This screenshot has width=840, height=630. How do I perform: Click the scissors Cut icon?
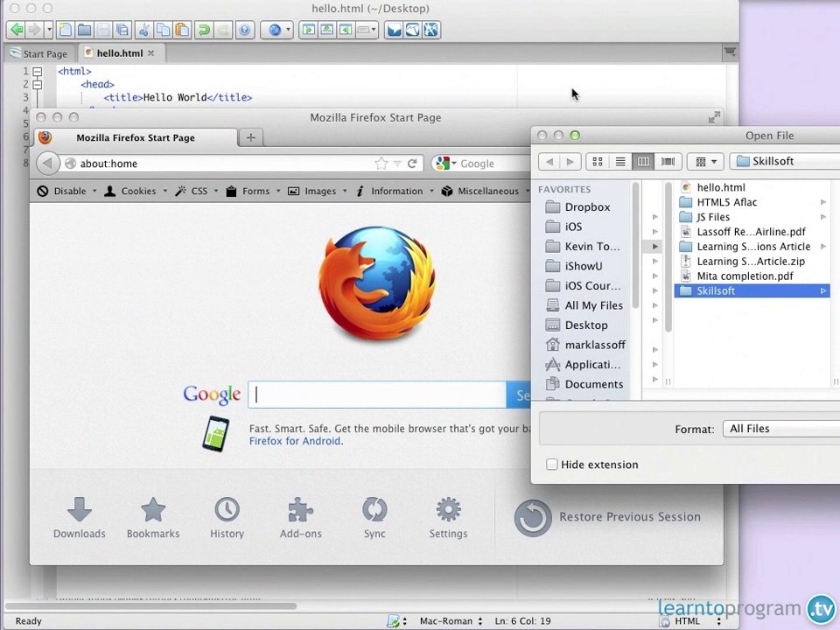[x=144, y=30]
